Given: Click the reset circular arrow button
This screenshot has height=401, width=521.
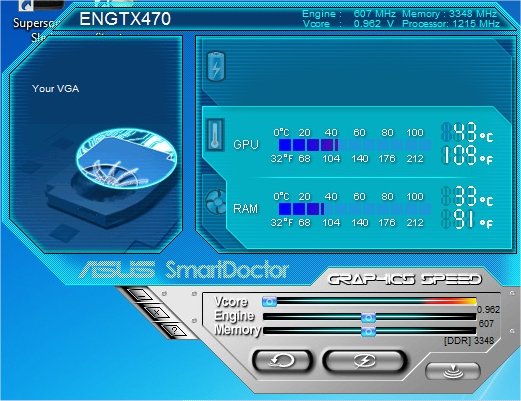Looking at the screenshot, I should (282, 361).
